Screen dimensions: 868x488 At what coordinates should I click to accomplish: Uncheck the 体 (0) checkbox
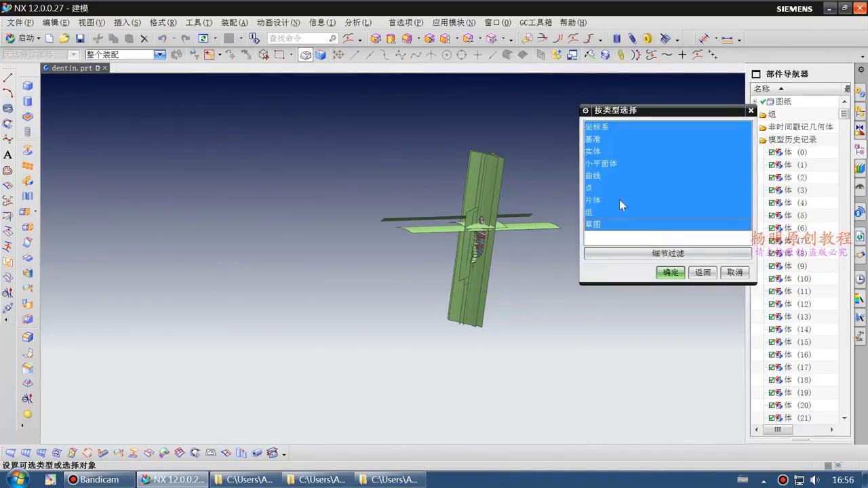772,152
